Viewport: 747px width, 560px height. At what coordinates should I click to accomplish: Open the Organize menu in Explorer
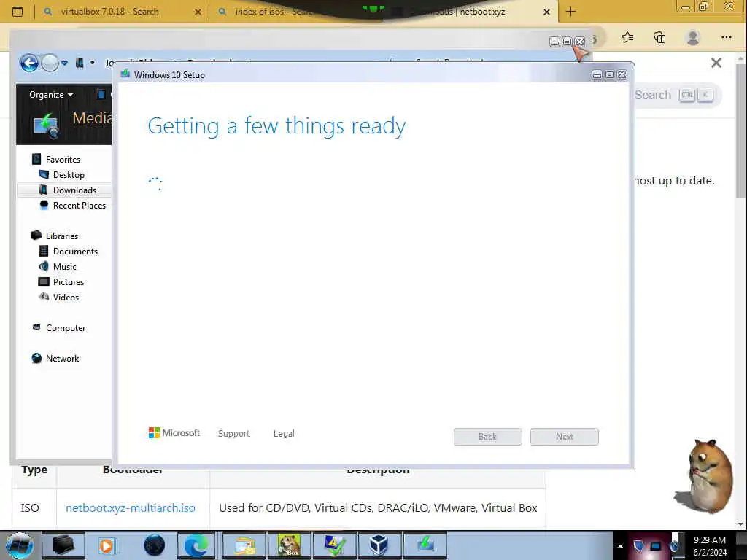[51, 95]
